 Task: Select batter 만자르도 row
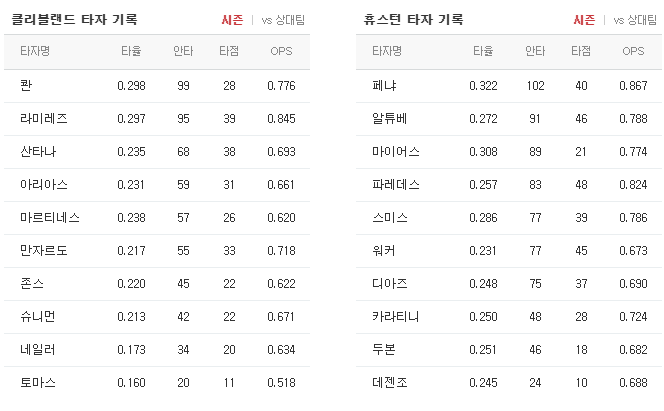pyautogui.click(x=157, y=251)
